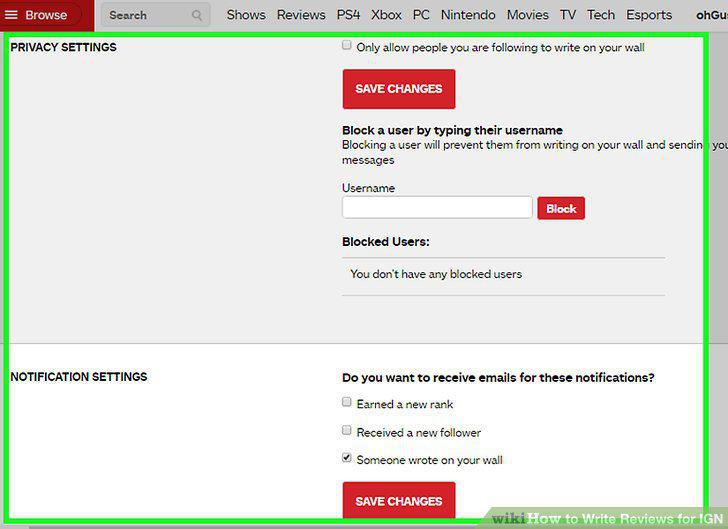This screenshot has width=728, height=529.
Task: Go to the Reviews section
Action: (301, 15)
